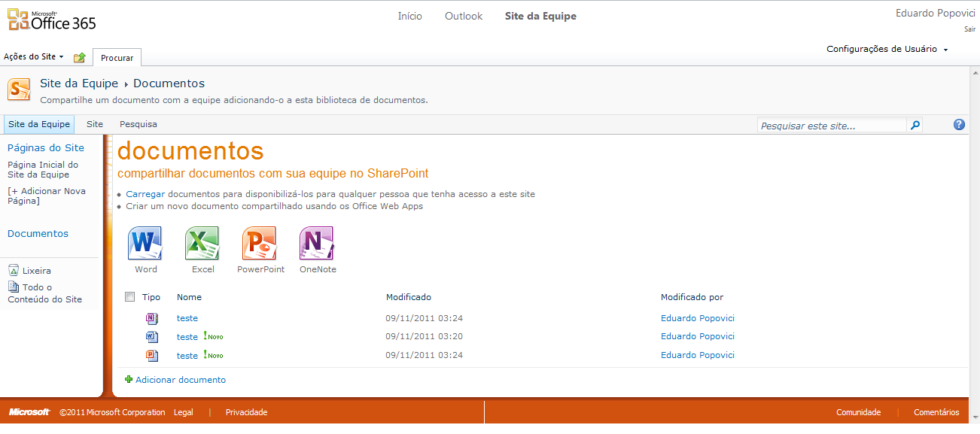Click the green plus add document icon
Viewport: 980px width, 434px height.
point(129,380)
